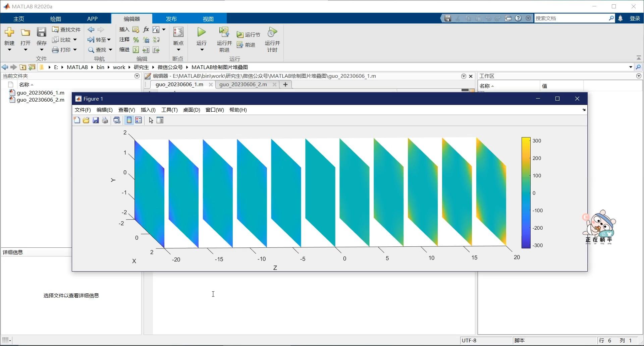Click the wrap comments icon
Viewport: 644px width, 346px height.
tap(156, 40)
